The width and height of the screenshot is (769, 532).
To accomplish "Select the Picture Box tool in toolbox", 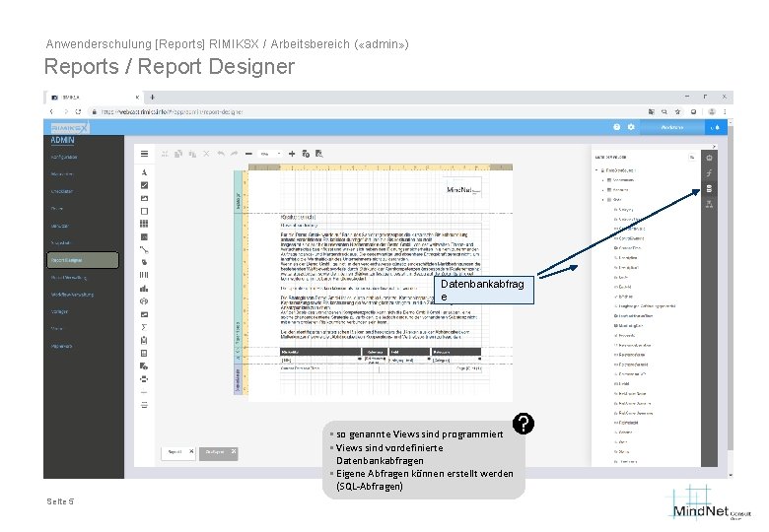I will tap(144, 198).
